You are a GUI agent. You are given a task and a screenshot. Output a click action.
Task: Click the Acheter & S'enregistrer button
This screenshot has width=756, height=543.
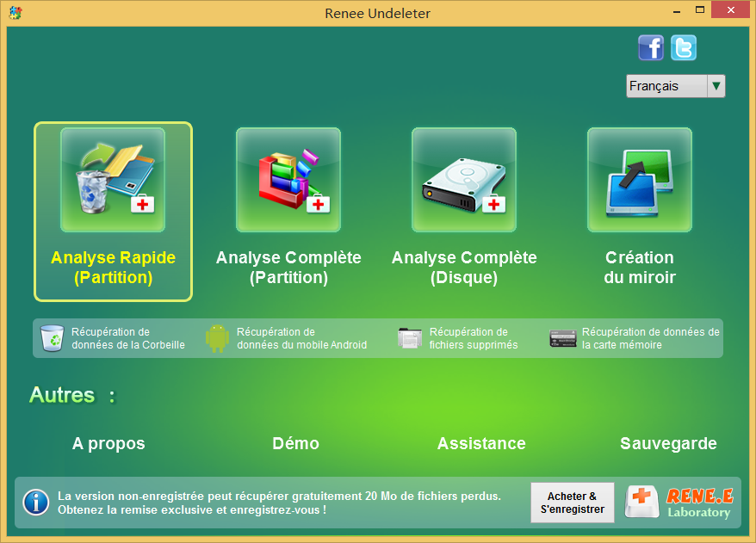coord(573,503)
